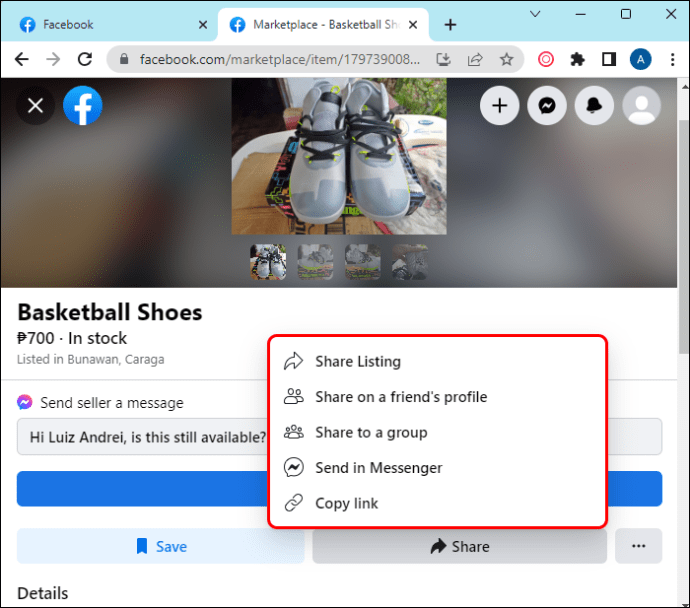The image size is (690, 608).
Task: Close the listing with X button
Action: coord(35,105)
